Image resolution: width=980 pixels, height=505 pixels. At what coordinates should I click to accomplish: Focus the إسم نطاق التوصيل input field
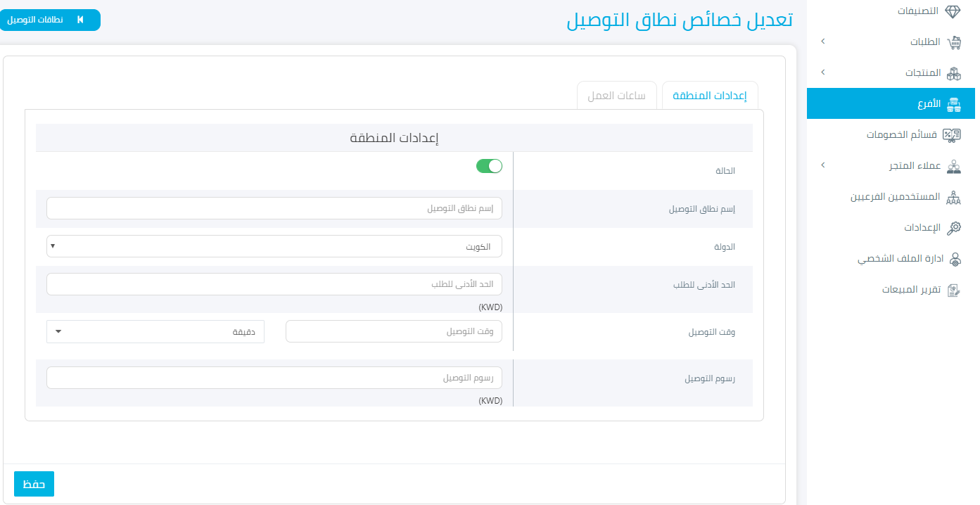[x=274, y=208]
